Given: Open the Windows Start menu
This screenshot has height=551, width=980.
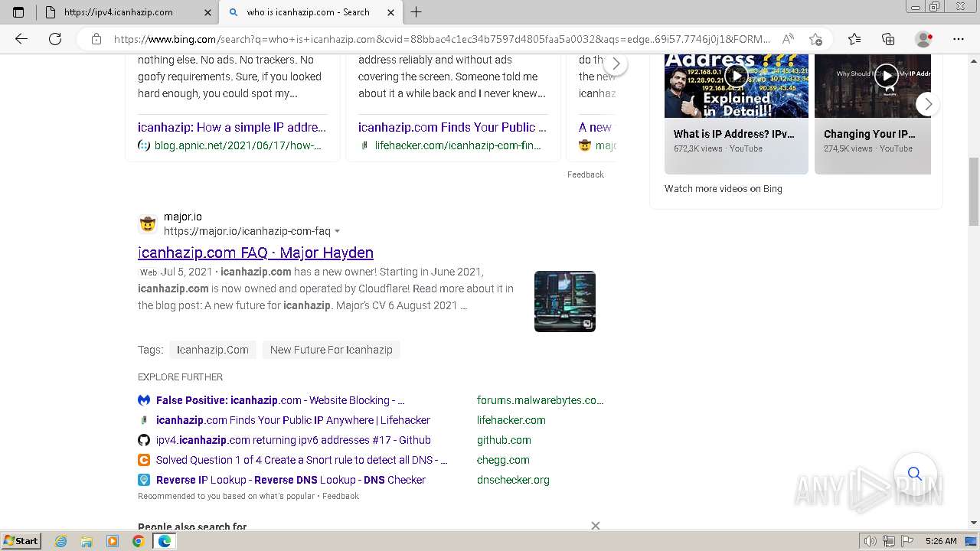Looking at the screenshot, I should (21, 540).
